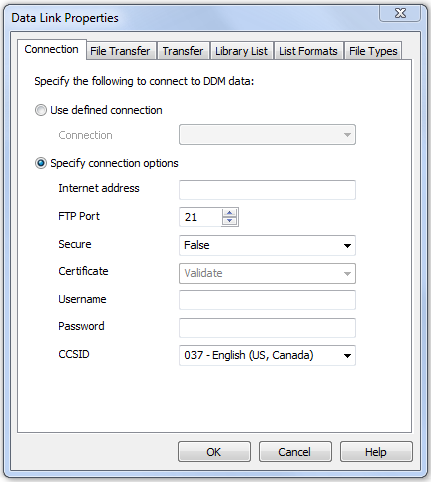Focus the Password text field
The width and height of the screenshot is (431, 482).
pos(267,328)
